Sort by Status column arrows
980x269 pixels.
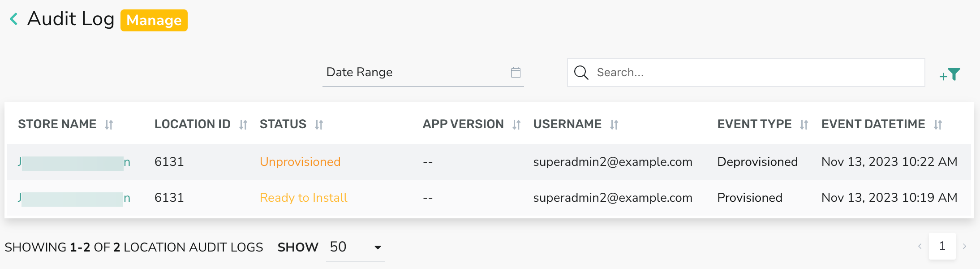[319, 125]
